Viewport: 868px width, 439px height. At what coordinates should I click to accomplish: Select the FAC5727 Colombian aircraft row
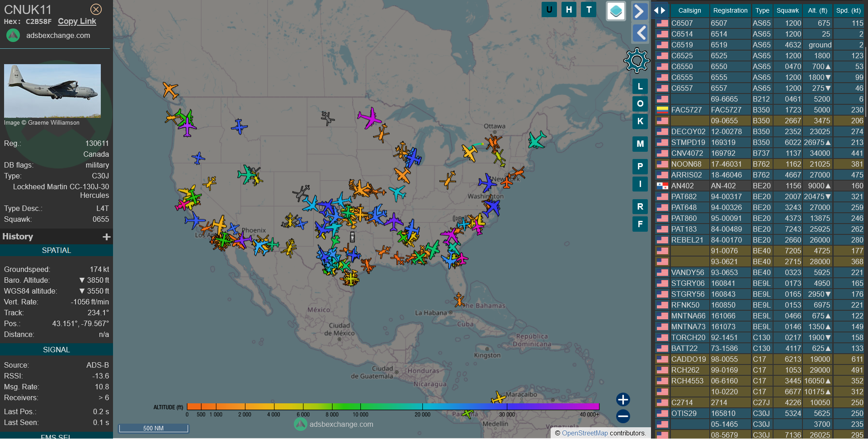click(x=759, y=110)
